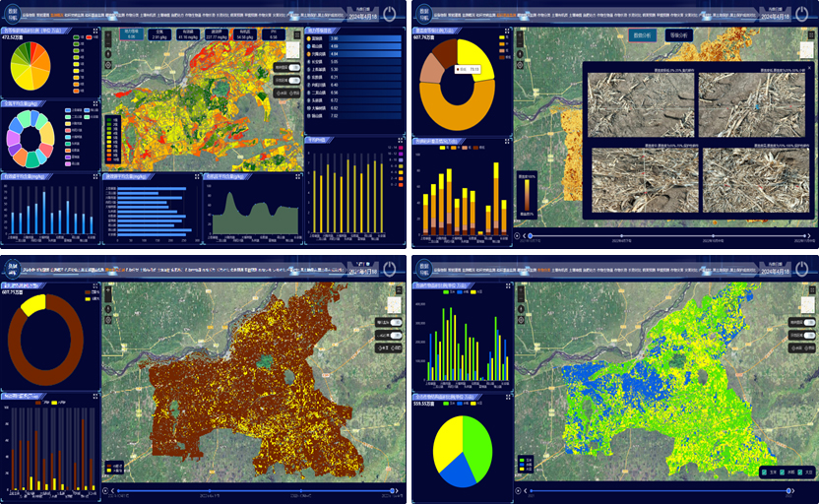Select the 全氮 2.91 g/kg map tab
This screenshot has width=819, height=504.
(x=159, y=34)
